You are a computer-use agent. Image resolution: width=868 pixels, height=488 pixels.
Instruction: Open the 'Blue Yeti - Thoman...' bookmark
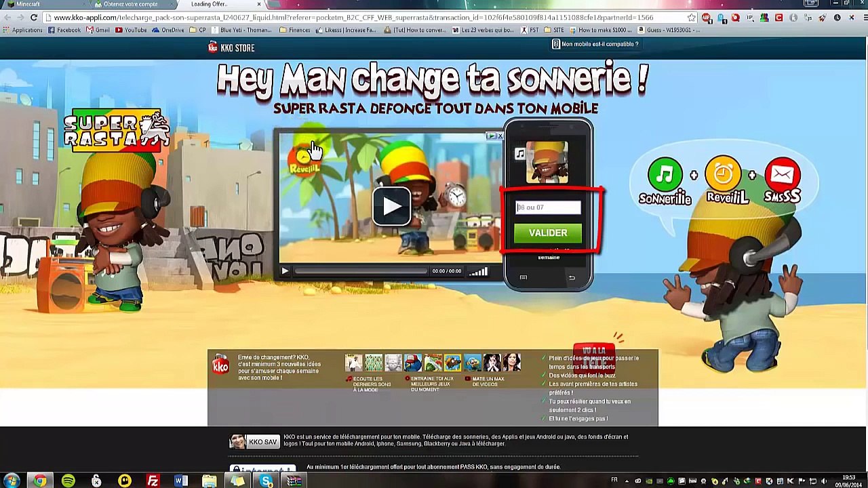(x=241, y=30)
